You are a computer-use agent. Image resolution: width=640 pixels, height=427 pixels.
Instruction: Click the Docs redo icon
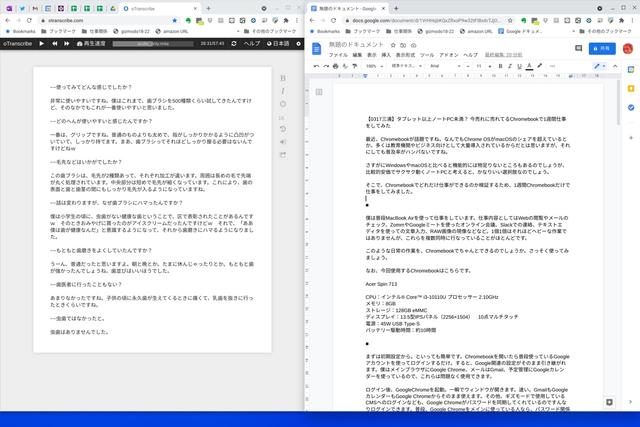pyautogui.click(x=326, y=66)
